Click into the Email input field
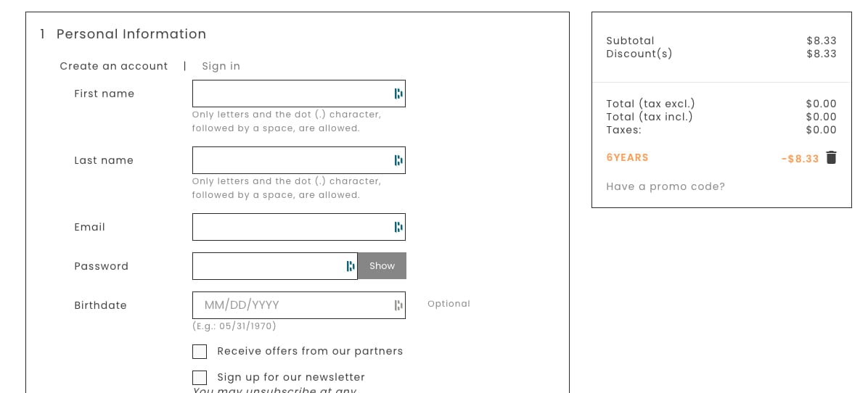Image resolution: width=868 pixels, height=393 pixels. 290,227
